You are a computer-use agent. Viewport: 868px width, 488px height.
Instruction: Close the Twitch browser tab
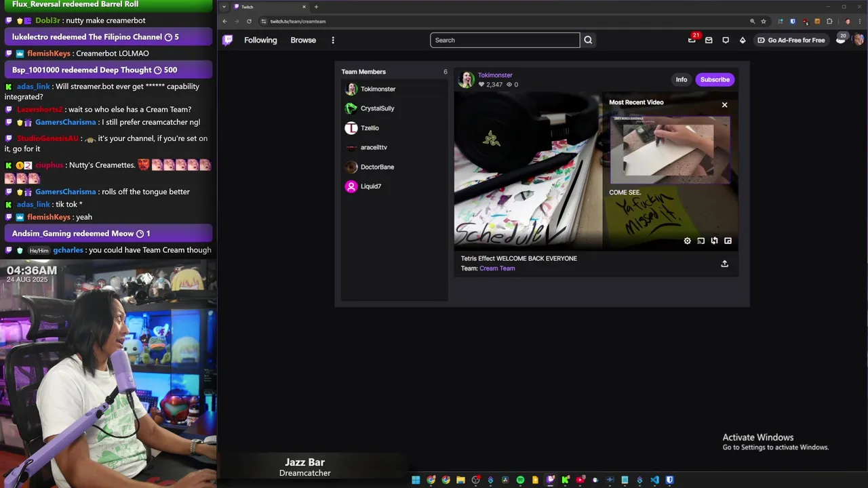tap(304, 7)
